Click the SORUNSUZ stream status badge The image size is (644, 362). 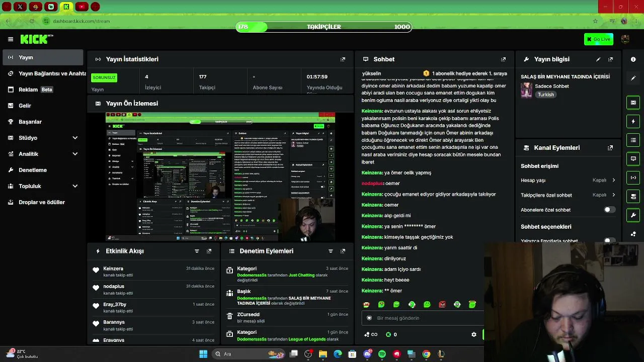(104, 77)
